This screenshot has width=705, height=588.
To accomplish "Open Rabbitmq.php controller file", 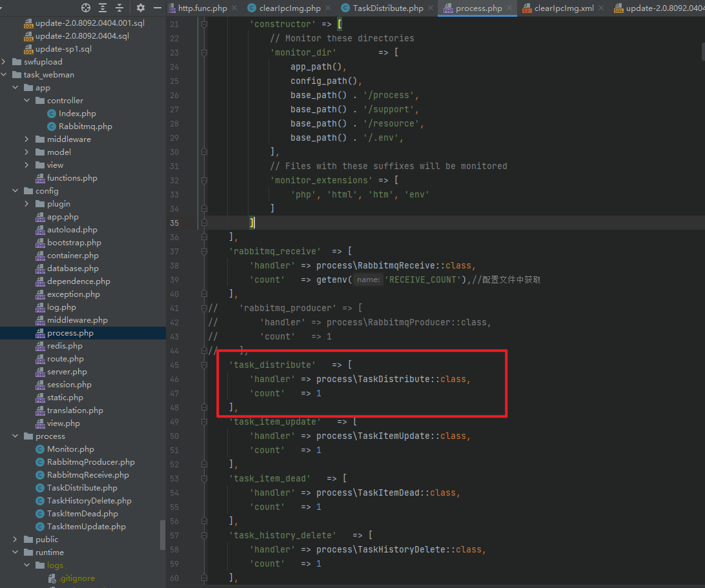I will (85, 127).
